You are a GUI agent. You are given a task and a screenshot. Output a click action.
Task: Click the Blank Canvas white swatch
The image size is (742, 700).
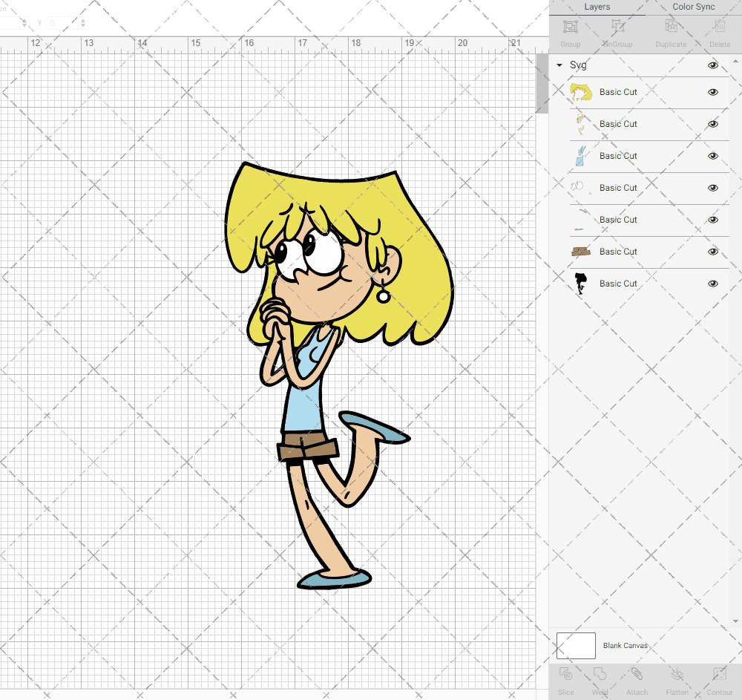576,646
